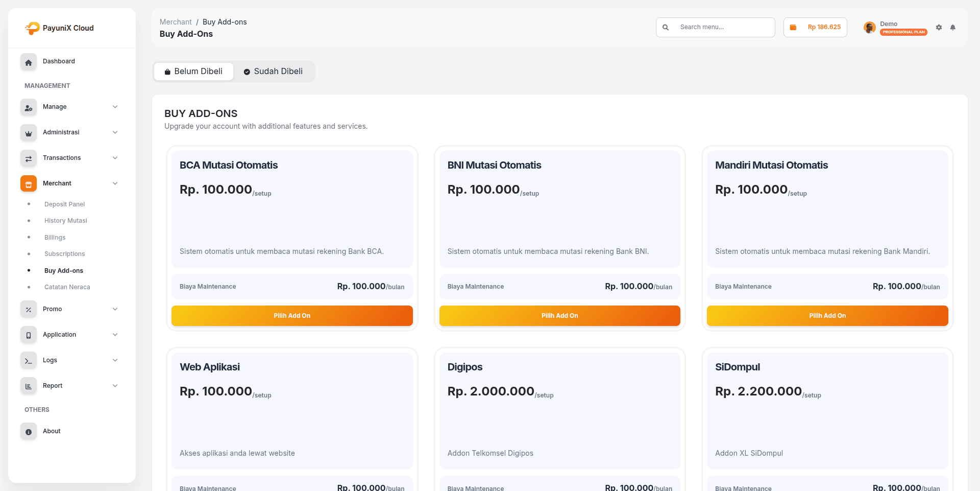Open notifications bell icon
The image size is (980, 491).
pyautogui.click(x=952, y=28)
